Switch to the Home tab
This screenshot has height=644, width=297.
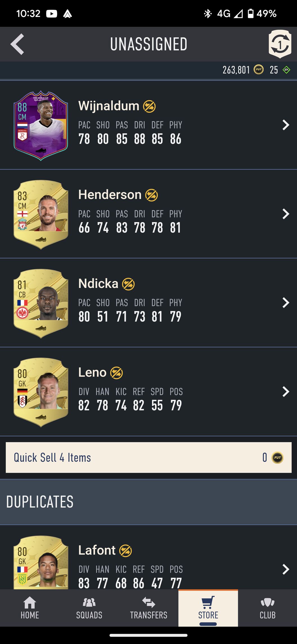[x=30, y=608]
